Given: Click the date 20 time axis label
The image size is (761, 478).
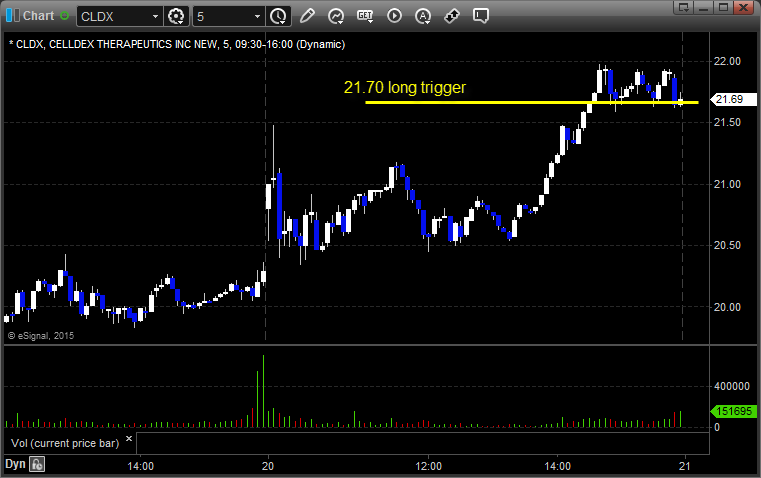Looking at the screenshot, I should pos(268,466).
